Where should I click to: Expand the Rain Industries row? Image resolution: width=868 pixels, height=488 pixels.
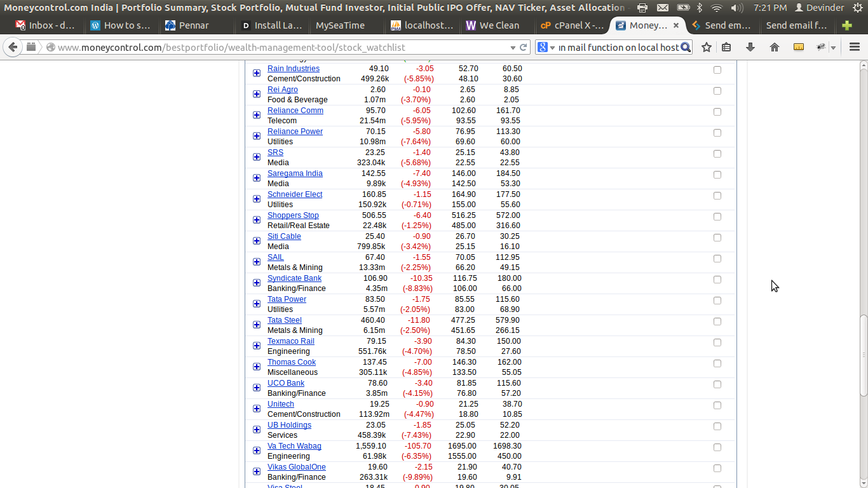257,73
